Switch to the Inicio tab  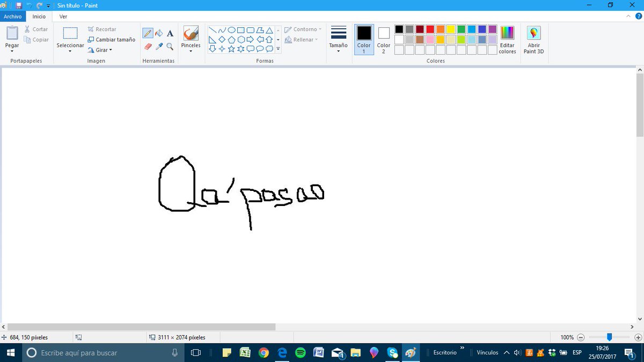pyautogui.click(x=39, y=17)
